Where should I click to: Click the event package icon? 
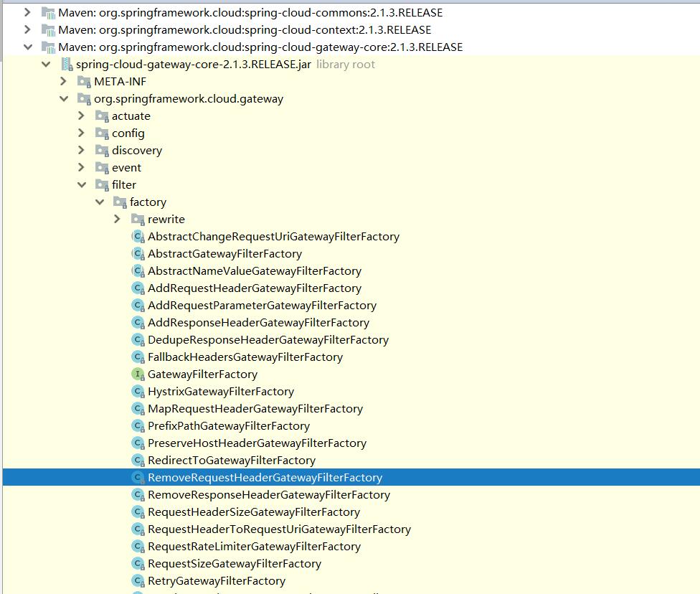point(103,167)
